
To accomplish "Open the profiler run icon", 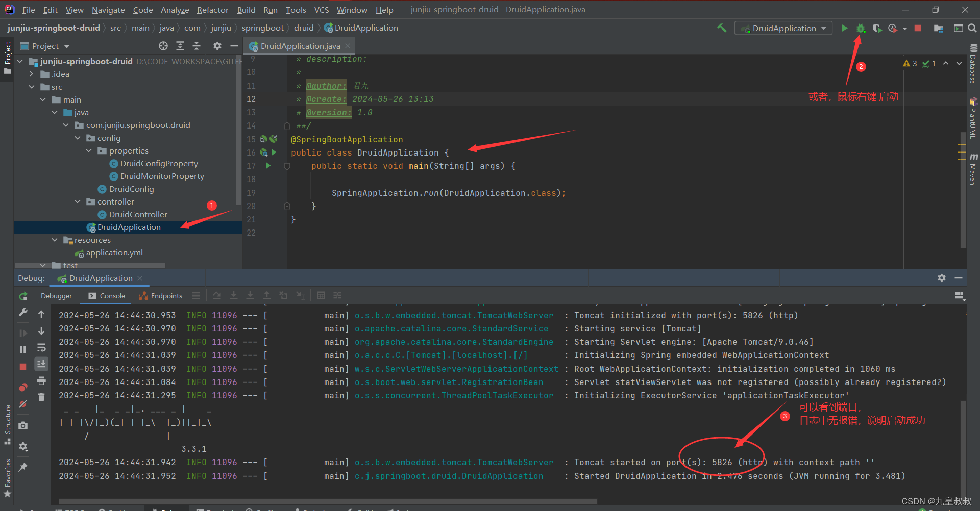I will pos(892,28).
